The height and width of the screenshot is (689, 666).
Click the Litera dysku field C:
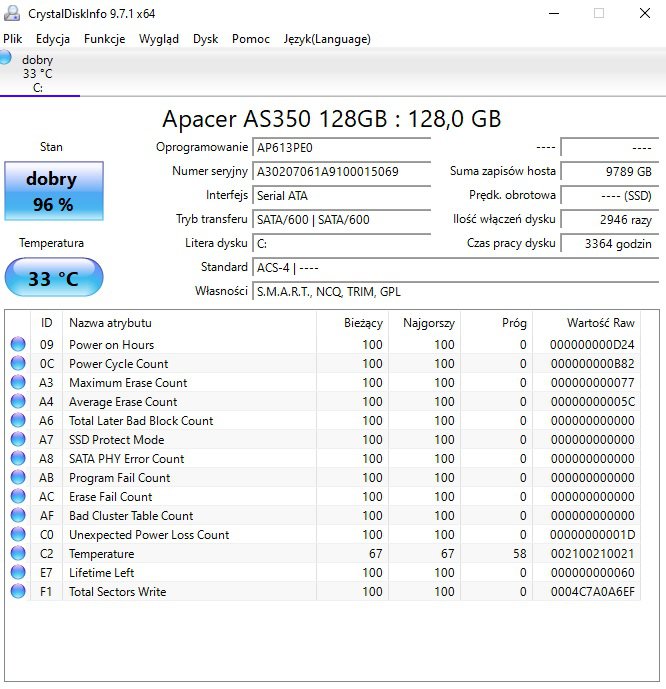click(x=341, y=243)
